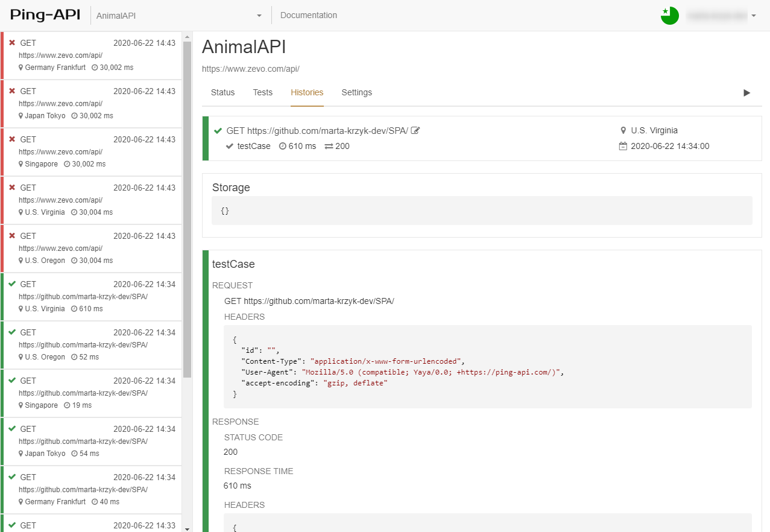Viewport: 770px width, 532px height.
Task: Select the U.S. Oregon 52 ms history entry
Action: 92,345
